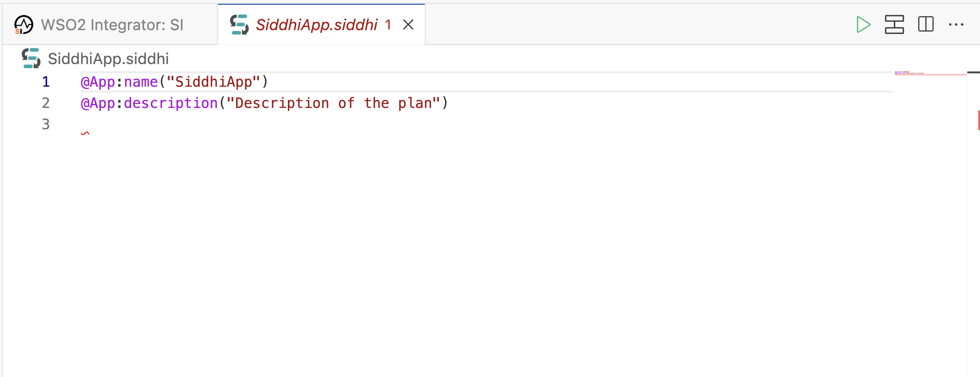Click line number 1 in the gutter
980x377 pixels.
click(x=46, y=82)
